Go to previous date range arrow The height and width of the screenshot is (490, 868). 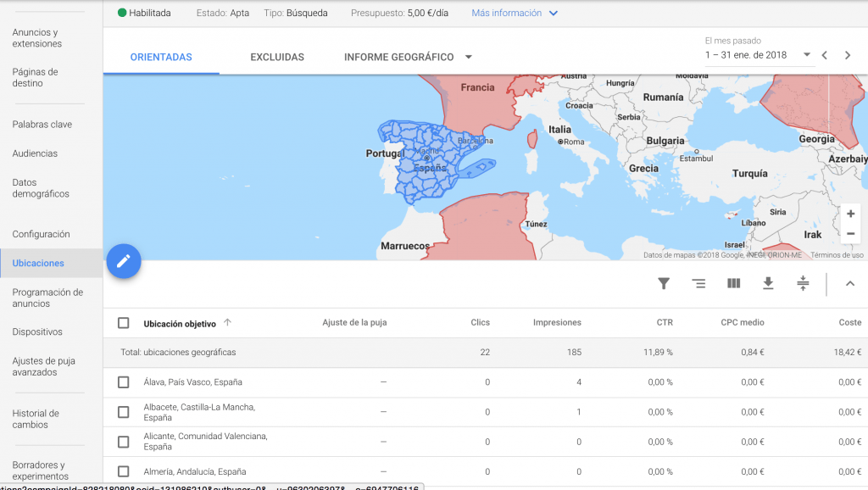[825, 55]
